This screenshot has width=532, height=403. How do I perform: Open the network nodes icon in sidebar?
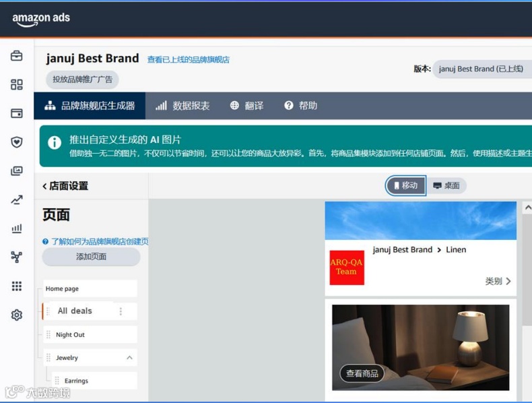click(x=17, y=257)
